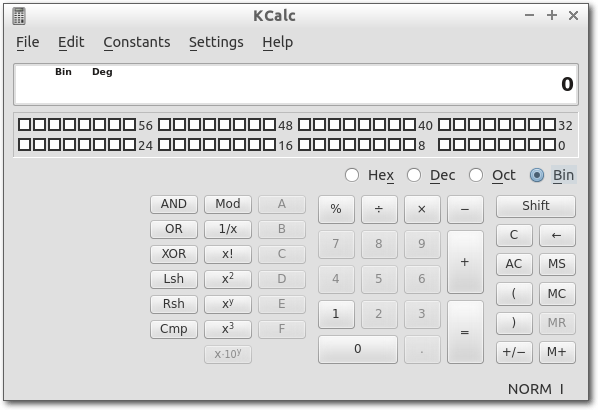Click the x squared function button
The height and width of the screenshot is (410, 598).
(228, 279)
